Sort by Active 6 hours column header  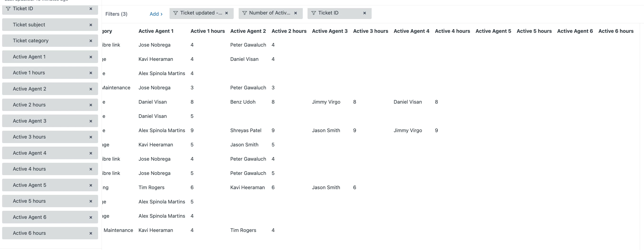point(616,31)
